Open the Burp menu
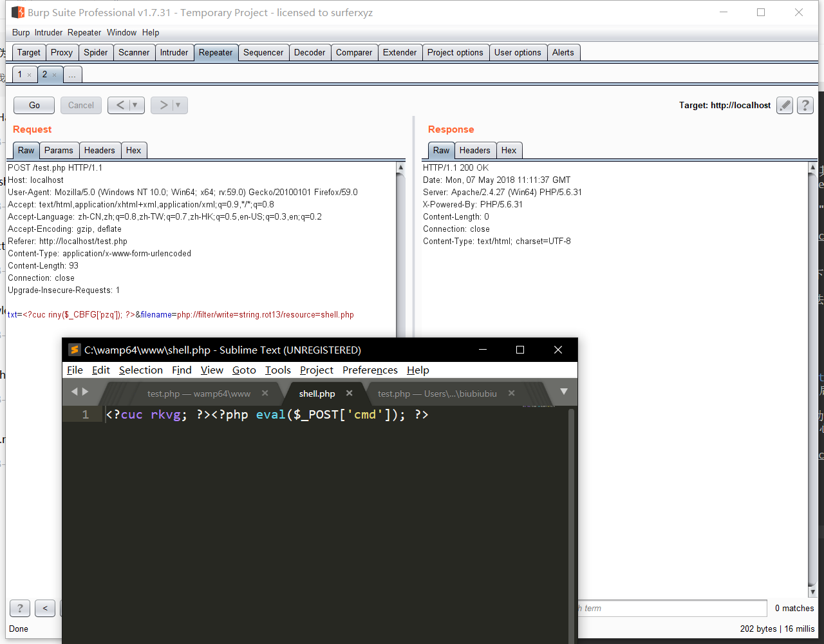824x644 pixels. coord(21,32)
